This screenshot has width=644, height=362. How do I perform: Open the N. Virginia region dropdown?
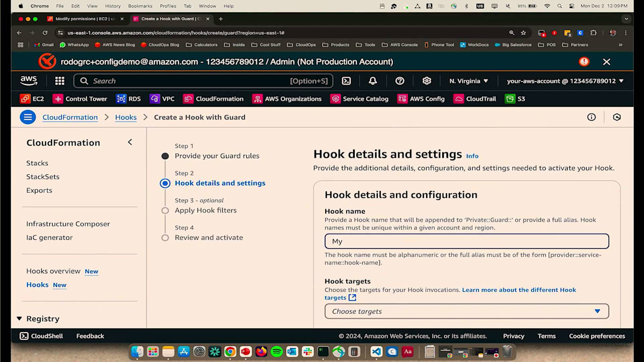[469, 81]
